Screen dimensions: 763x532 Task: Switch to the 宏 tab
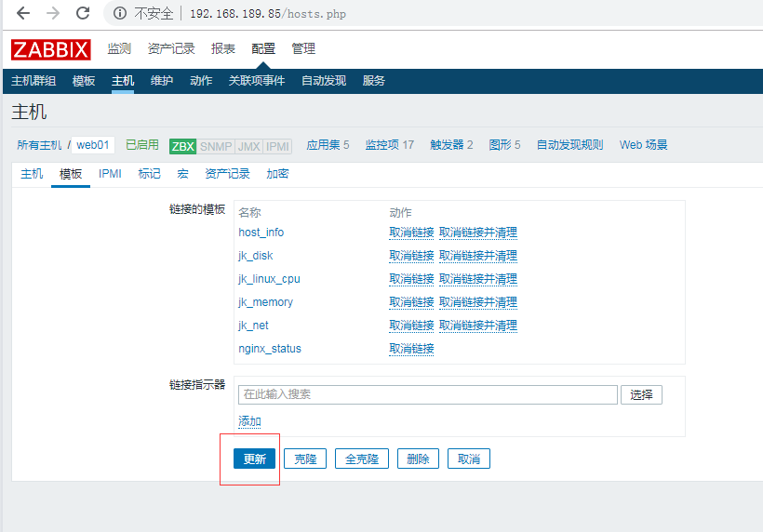point(182,174)
